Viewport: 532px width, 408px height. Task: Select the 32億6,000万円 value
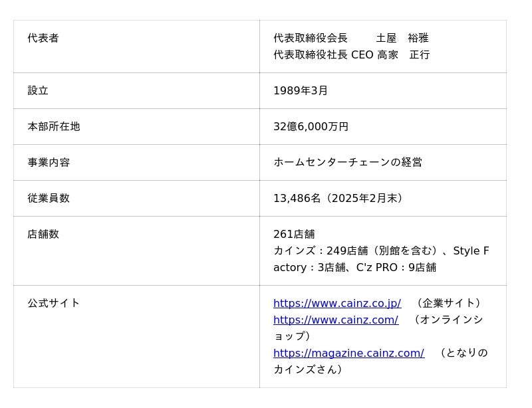coord(311,126)
